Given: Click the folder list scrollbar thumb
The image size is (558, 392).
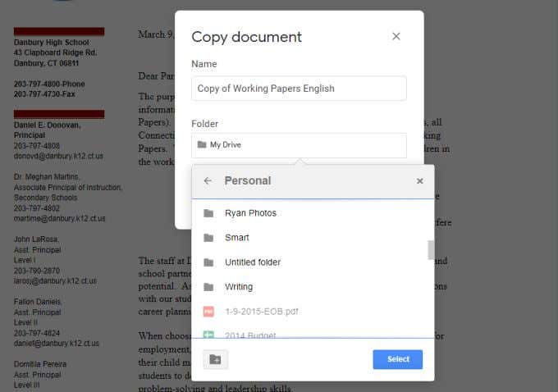Looking at the screenshot, I should pos(431,250).
